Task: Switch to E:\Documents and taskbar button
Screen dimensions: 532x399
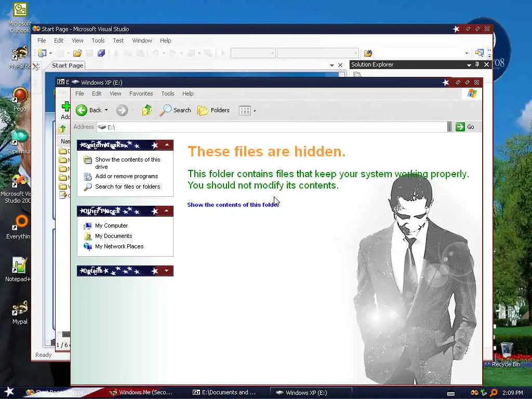Action: click(x=224, y=393)
